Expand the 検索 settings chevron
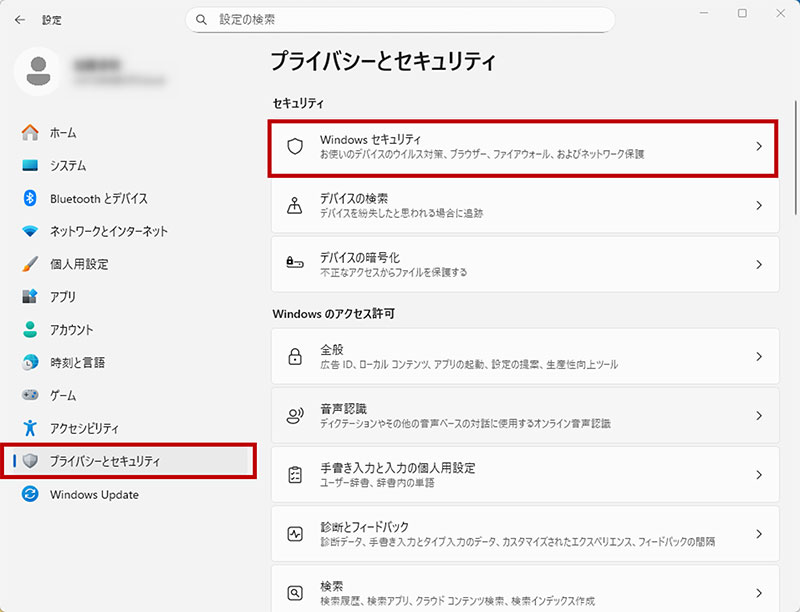Screen dimensions: 800x612 pos(757,592)
